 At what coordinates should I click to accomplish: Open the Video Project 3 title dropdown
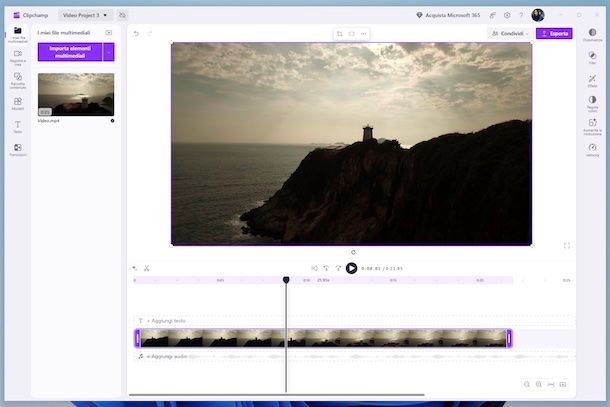pos(84,15)
